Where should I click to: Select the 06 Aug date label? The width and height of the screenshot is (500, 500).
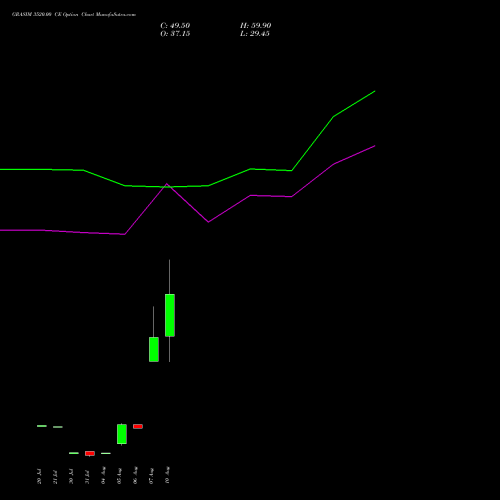click(135, 475)
